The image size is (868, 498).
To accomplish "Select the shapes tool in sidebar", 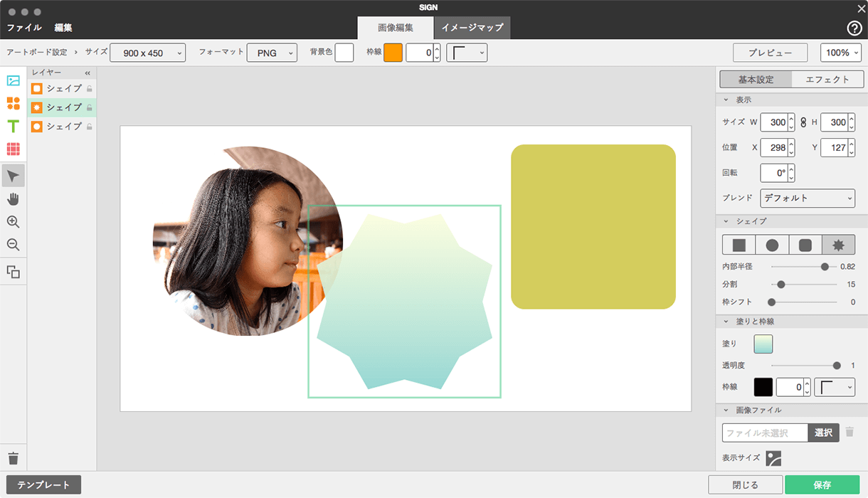I will tap(13, 103).
